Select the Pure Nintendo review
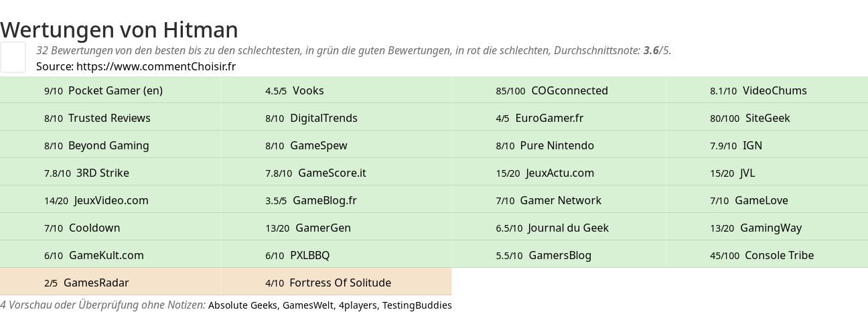The image size is (868, 312). coord(557,145)
